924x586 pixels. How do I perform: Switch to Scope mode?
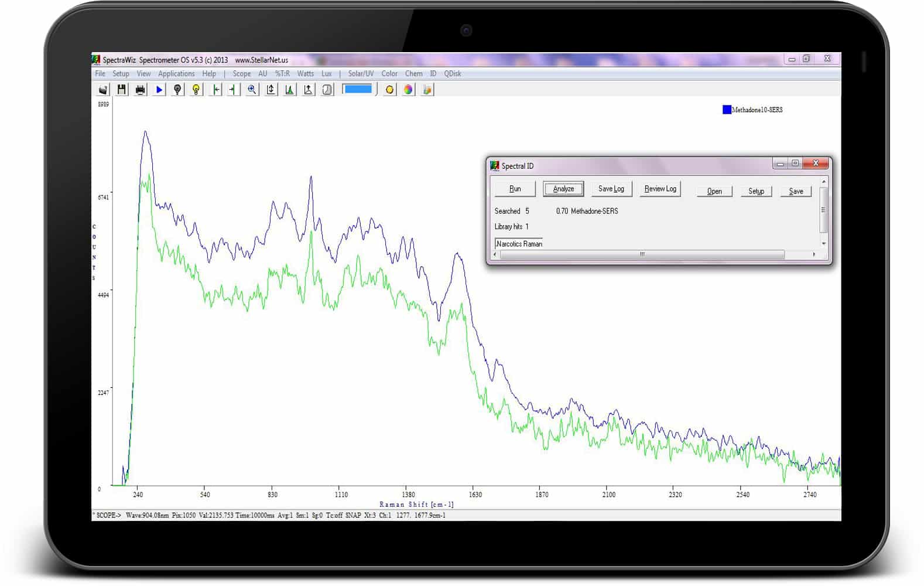coord(242,74)
